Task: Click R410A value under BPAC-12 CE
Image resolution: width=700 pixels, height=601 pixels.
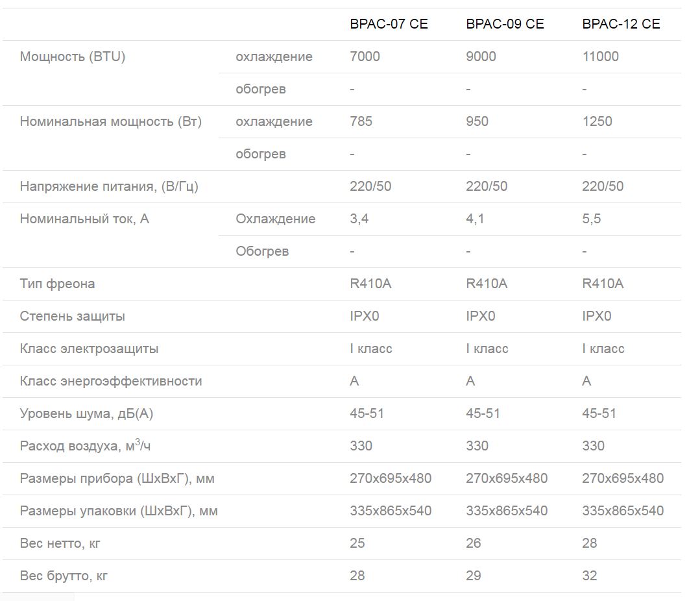Action: click(x=603, y=284)
